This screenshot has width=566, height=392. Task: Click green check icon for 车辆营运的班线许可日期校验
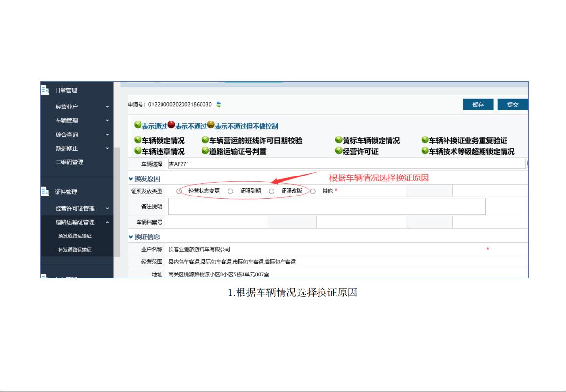[x=205, y=139]
